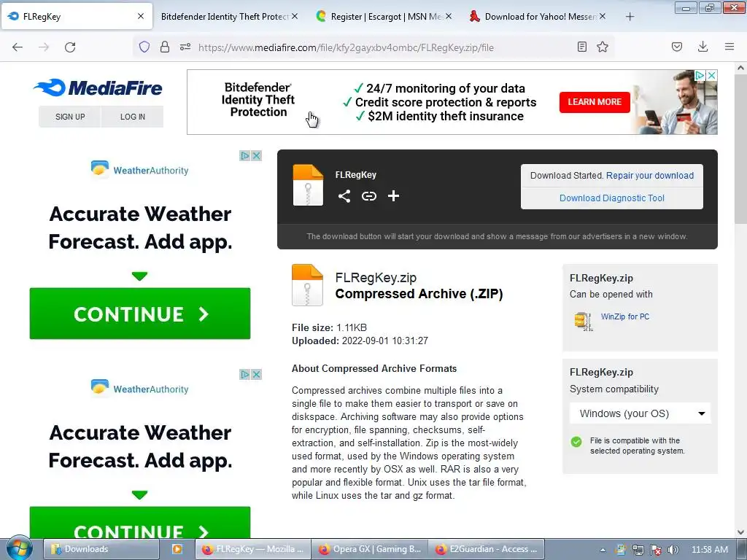
Task: Close the first WeatherAuthority ad
Action: coord(256,156)
